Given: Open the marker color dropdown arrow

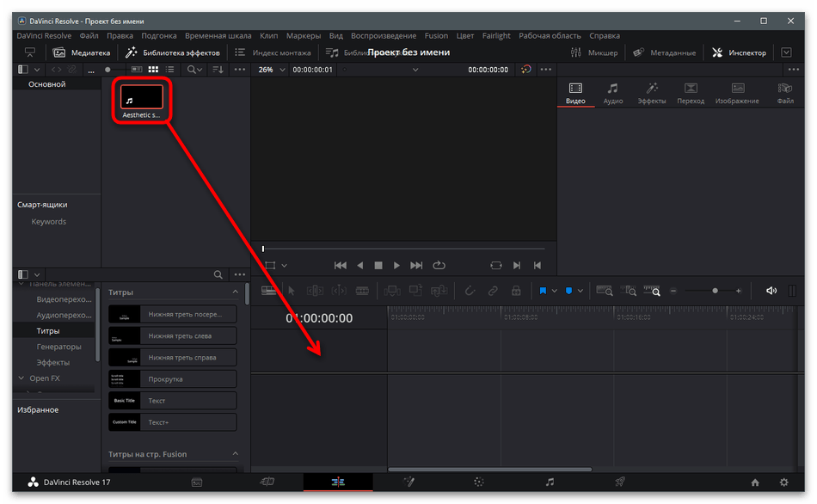Looking at the screenshot, I should click(580, 291).
